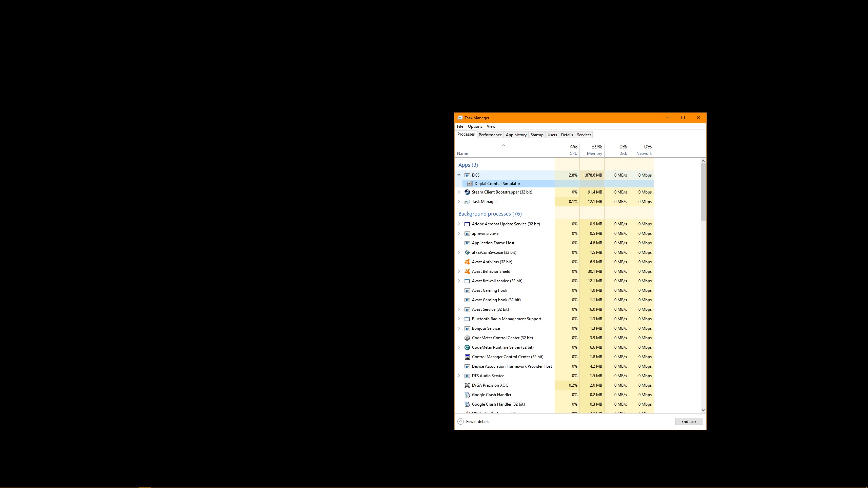Expand the Task Manager process row

click(459, 202)
